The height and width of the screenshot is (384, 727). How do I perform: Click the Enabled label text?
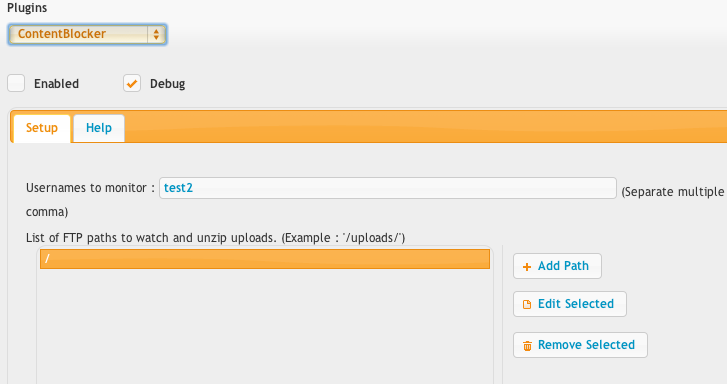pyautogui.click(x=57, y=84)
